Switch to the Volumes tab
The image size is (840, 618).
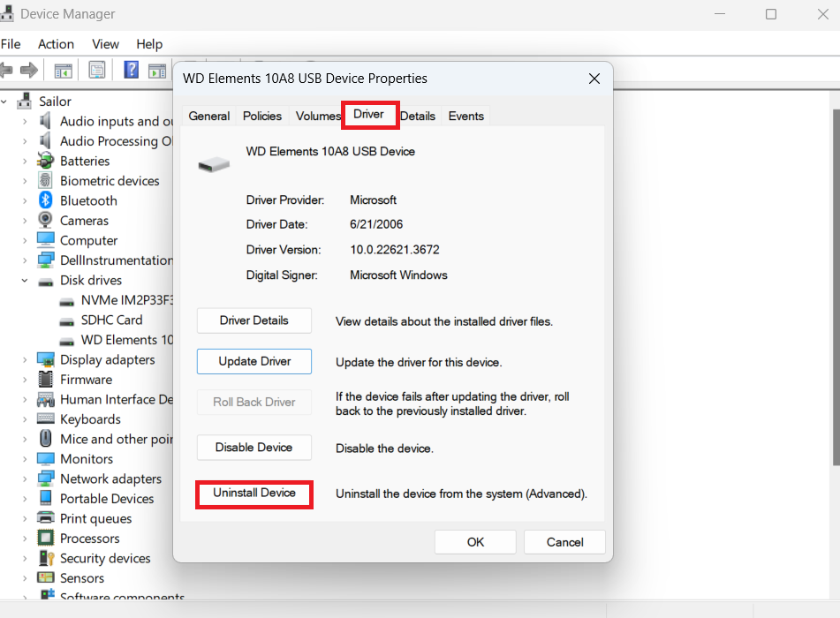(318, 116)
